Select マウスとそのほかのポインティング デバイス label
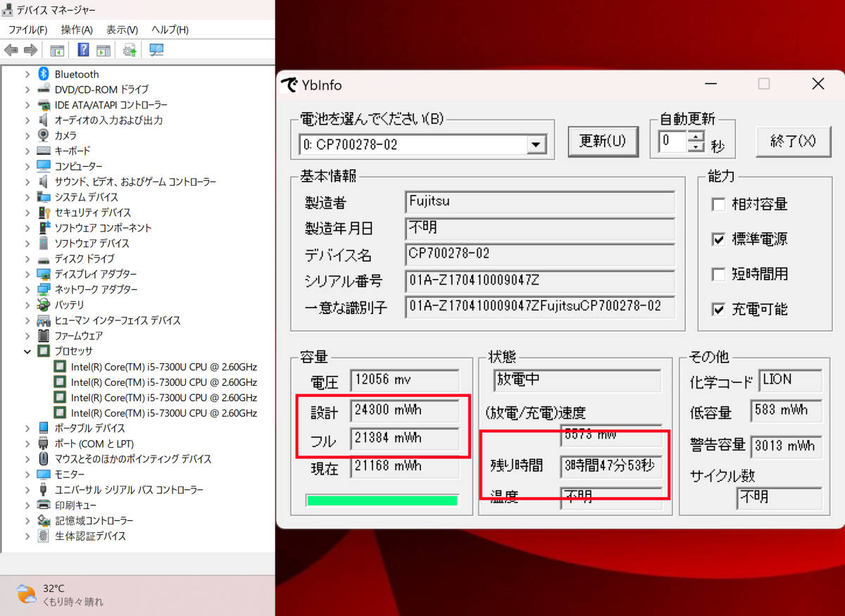Image resolution: width=845 pixels, height=616 pixels. (132, 459)
